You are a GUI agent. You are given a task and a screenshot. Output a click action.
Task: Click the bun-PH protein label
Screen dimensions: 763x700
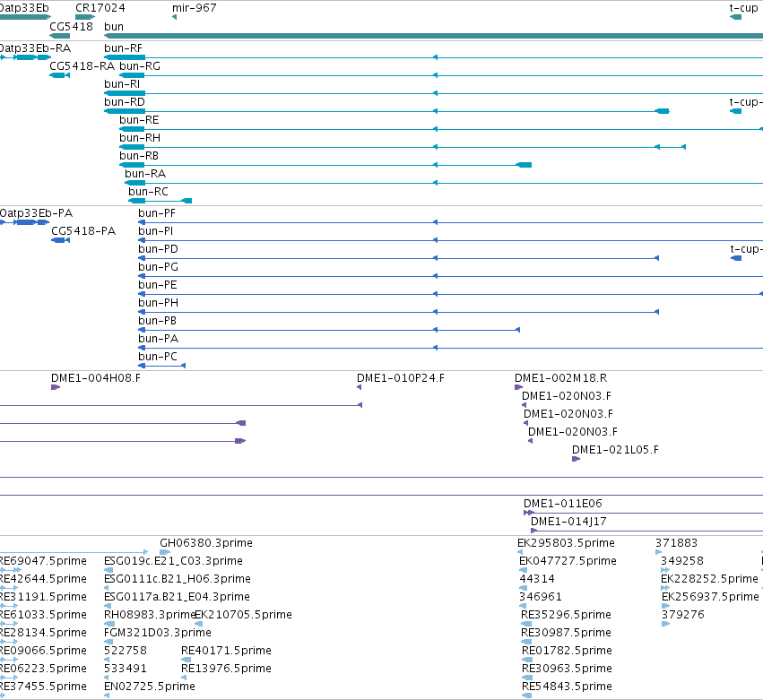click(x=158, y=303)
